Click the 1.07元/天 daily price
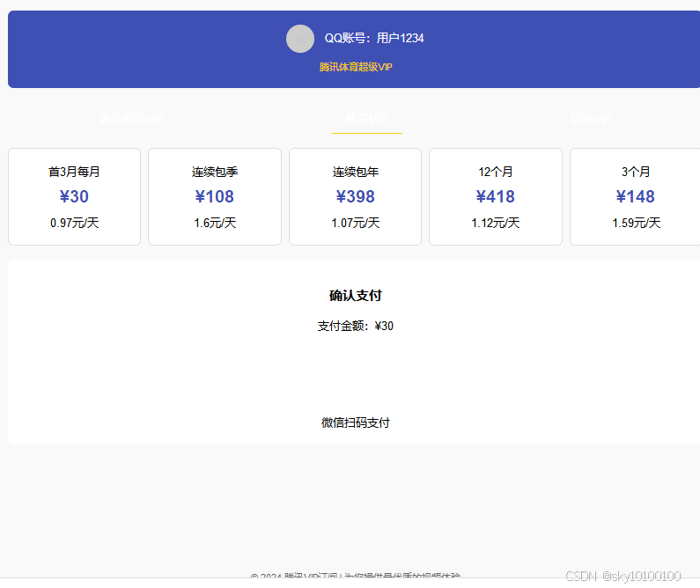 (x=356, y=223)
